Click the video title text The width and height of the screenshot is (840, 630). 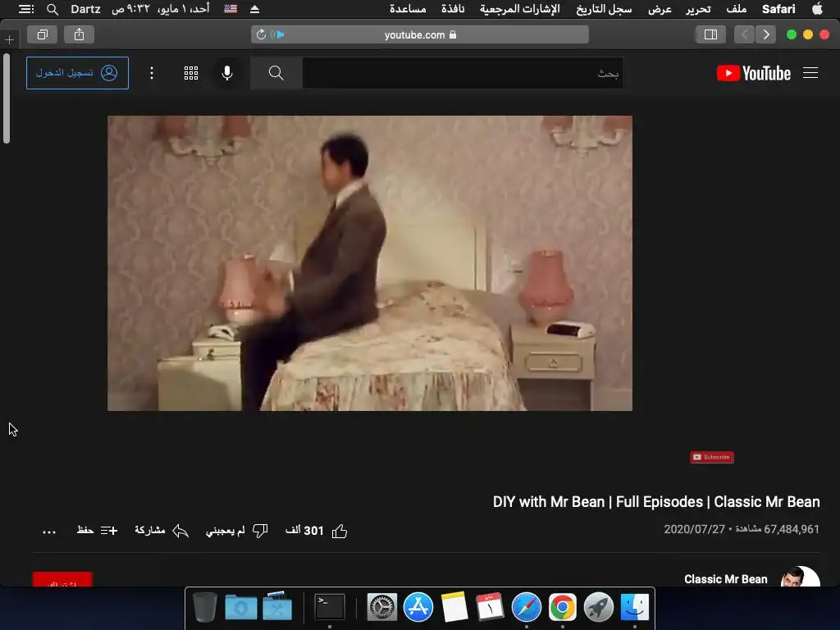[x=656, y=502]
